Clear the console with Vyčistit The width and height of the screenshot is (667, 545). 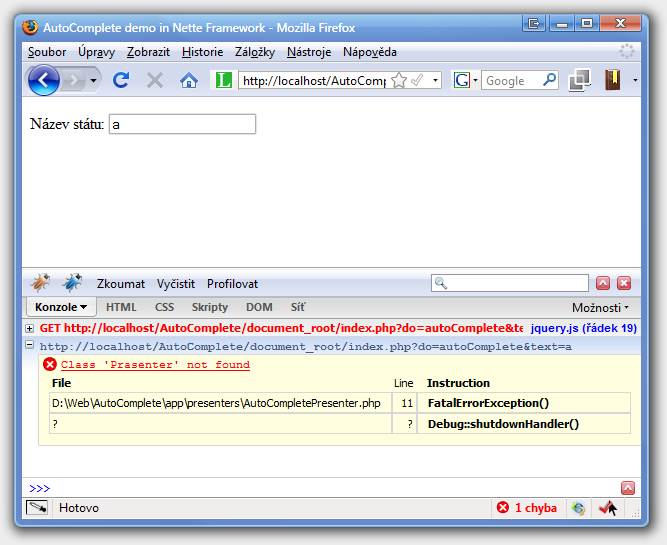(176, 284)
